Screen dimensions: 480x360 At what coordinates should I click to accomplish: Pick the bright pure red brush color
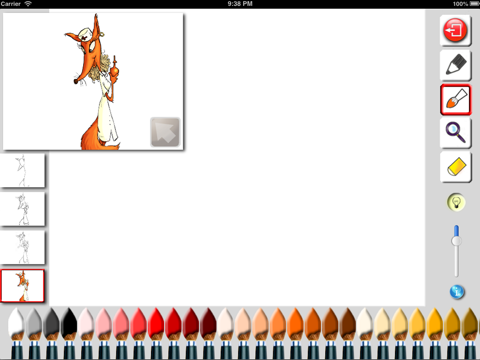click(x=156, y=332)
